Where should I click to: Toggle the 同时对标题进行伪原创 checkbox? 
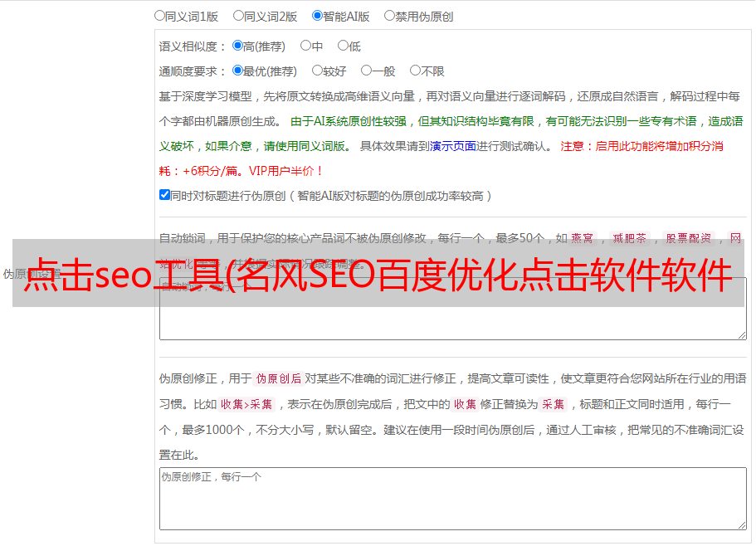point(164,195)
